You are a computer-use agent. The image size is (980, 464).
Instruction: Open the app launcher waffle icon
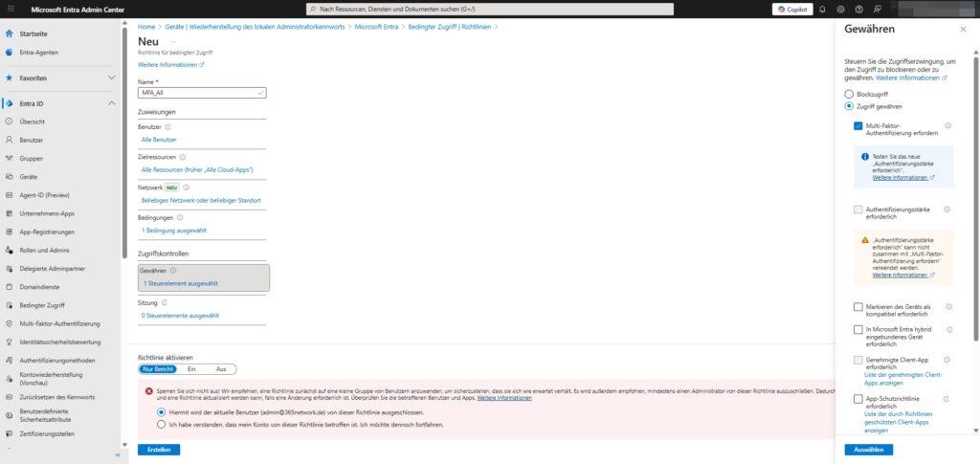tap(10, 10)
